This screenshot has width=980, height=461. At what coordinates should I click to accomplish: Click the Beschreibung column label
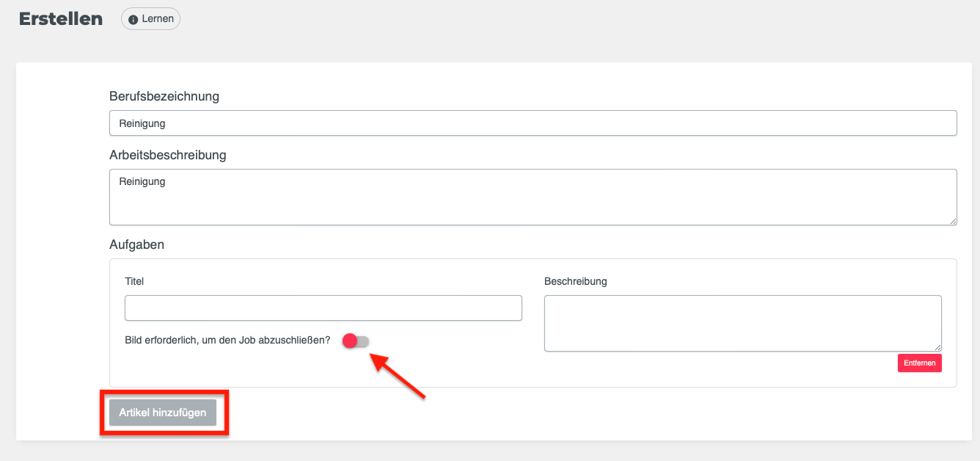pyautogui.click(x=575, y=281)
